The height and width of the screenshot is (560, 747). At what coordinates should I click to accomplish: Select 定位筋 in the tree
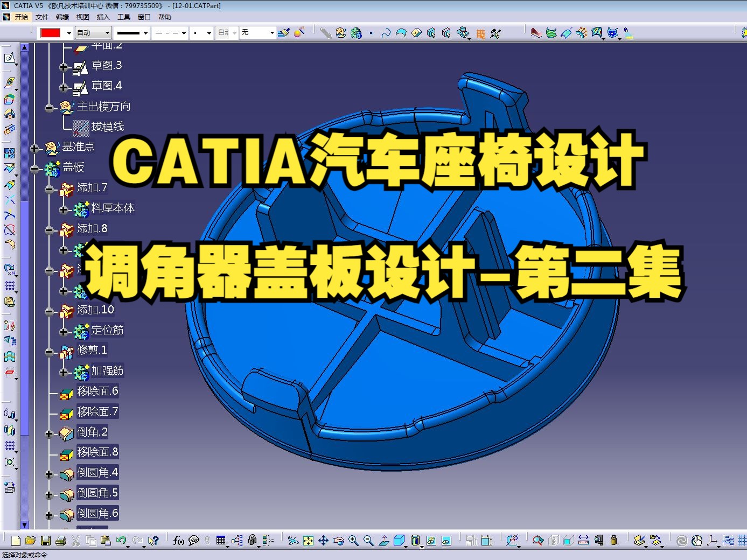(107, 330)
